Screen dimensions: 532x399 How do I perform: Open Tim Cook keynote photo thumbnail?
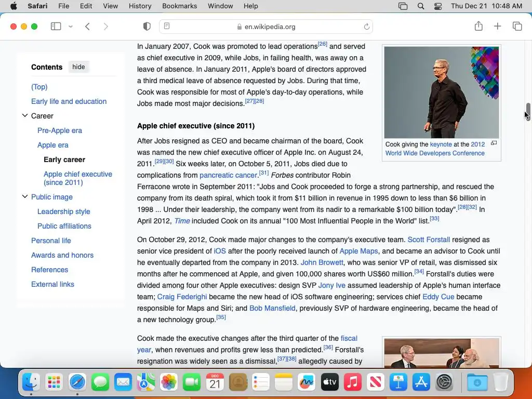[x=442, y=92]
